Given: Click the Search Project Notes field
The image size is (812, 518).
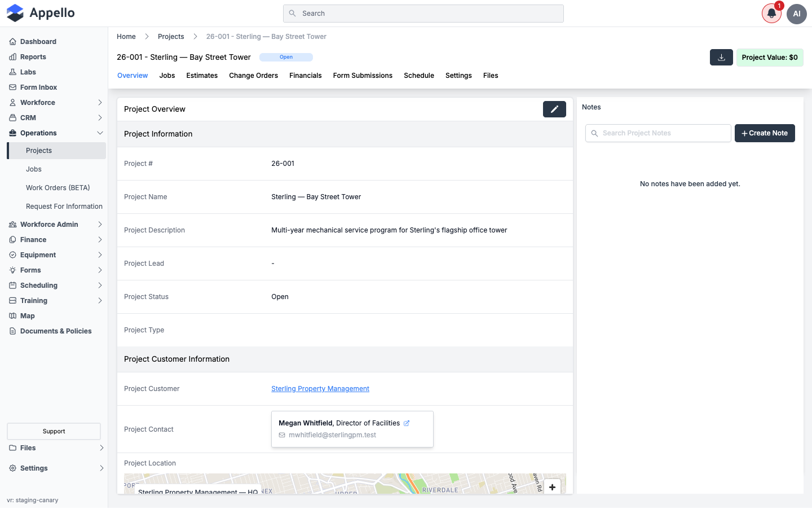Looking at the screenshot, I should point(658,133).
